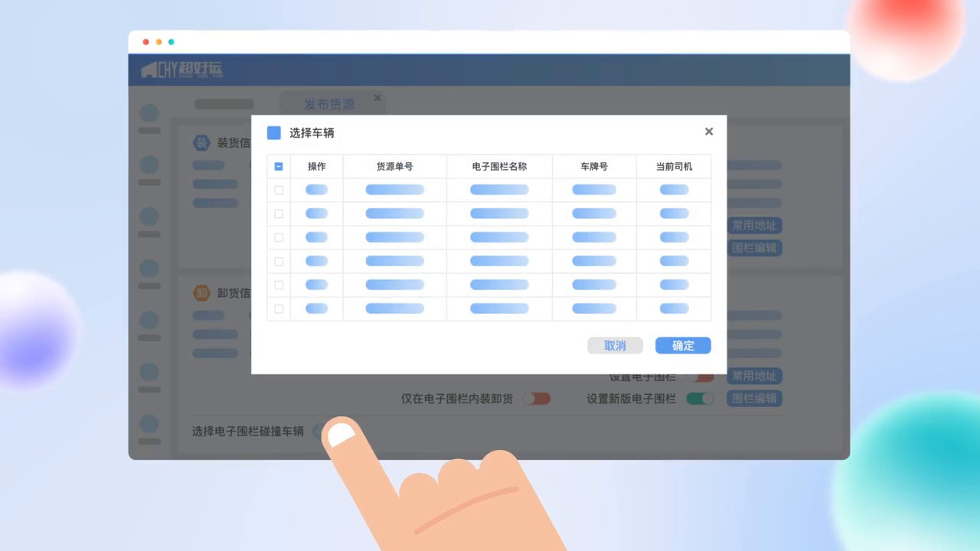Open 常用地址 in the loading section
The image size is (980, 551).
754,226
